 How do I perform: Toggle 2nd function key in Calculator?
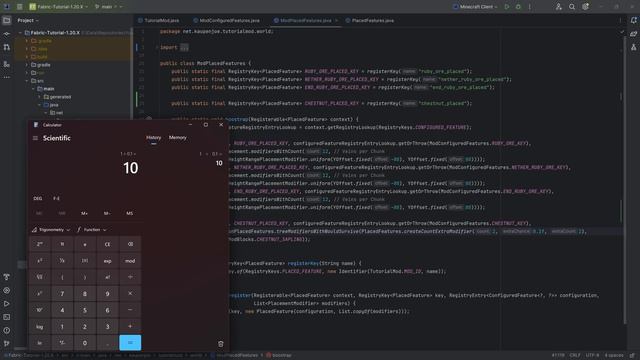40,244
